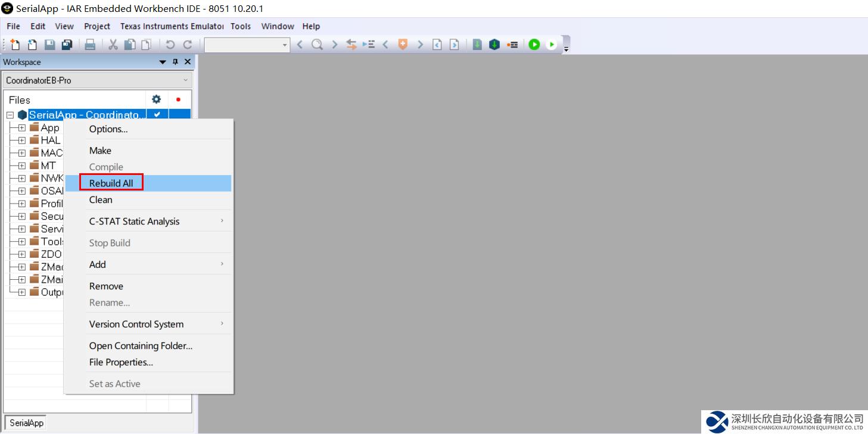Switch to the SerialApp workspace tab
Image resolution: width=868 pixels, height=434 pixels.
pos(26,423)
